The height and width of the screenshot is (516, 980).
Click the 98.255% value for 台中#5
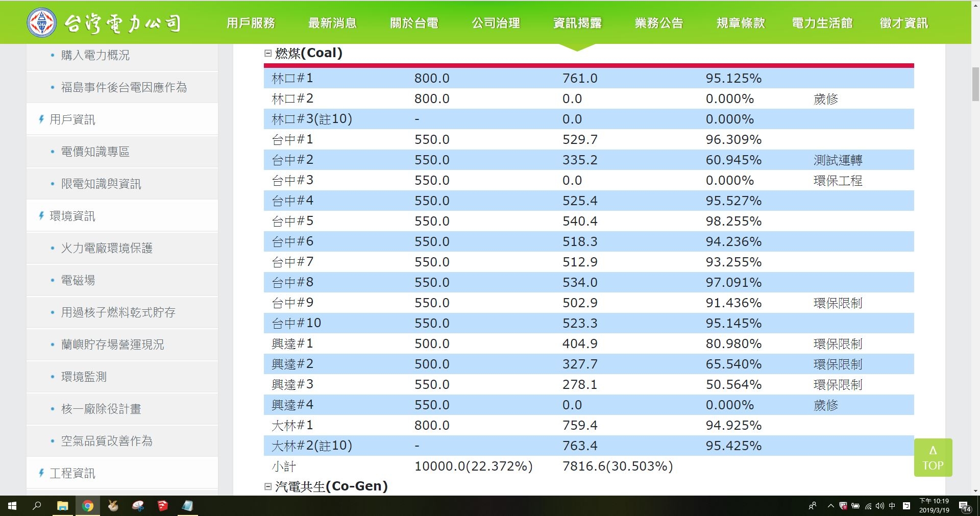click(x=733, y=221)
